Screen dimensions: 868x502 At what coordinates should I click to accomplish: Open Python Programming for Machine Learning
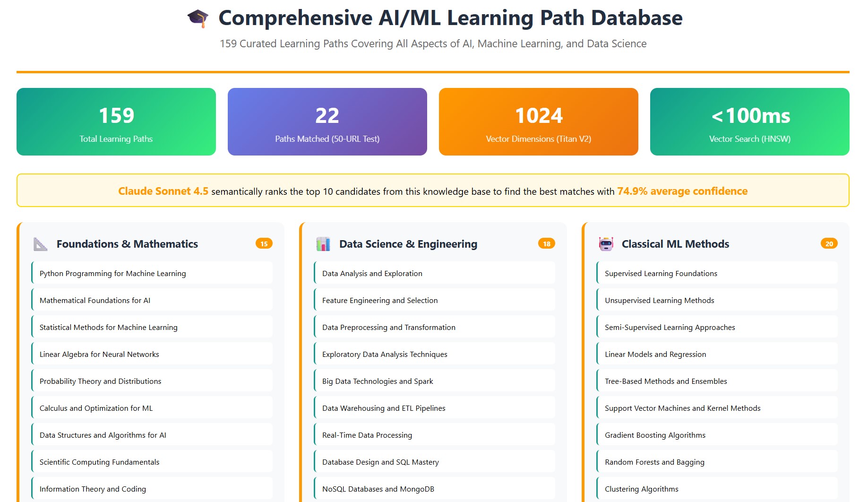pos(152,273)
